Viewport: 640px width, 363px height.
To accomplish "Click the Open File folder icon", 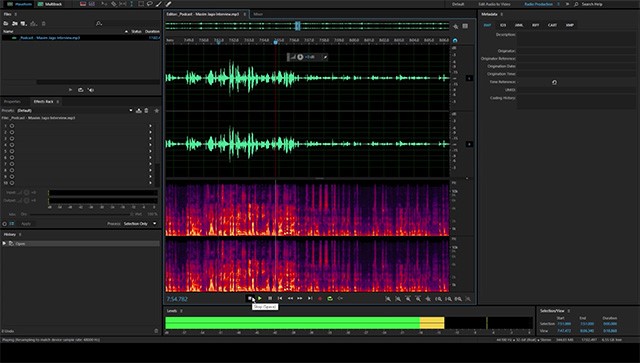I will pyautogui.click(x=6, y=24).
